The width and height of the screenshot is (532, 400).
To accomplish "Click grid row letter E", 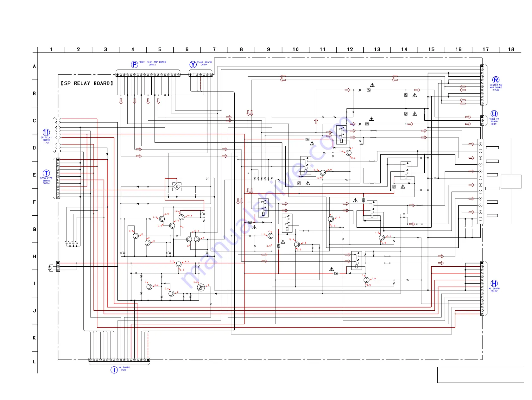I will 35,175.
